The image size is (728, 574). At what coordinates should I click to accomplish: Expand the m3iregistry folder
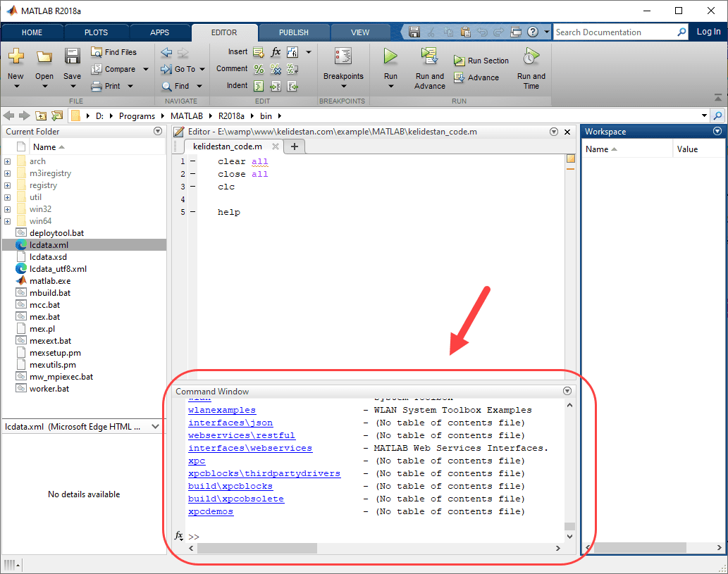(8, 173)
